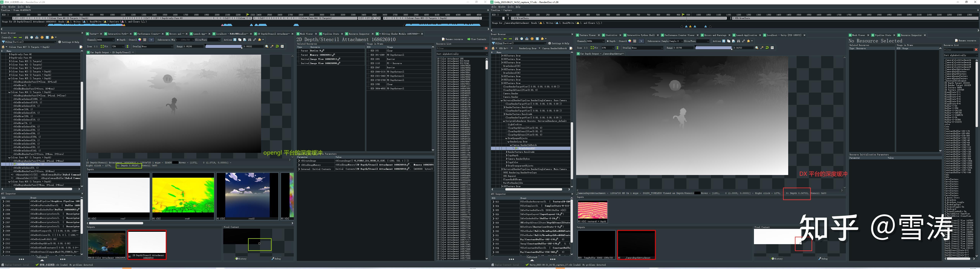Click the binoculars find icon in Event Browser
This screenshot has height=269, width=980.
[x=27, y=37]
